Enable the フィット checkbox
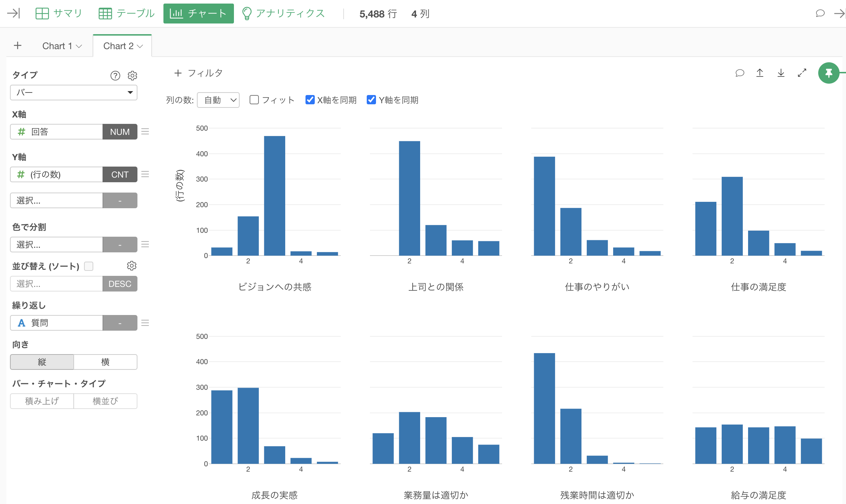The height and width of the screenshot is (504, 846). 254,100
